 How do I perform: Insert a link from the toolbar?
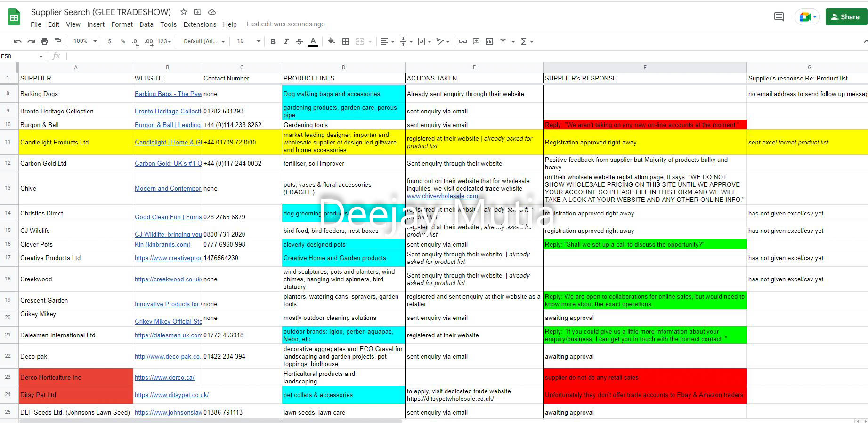click(x=463, y=41)
